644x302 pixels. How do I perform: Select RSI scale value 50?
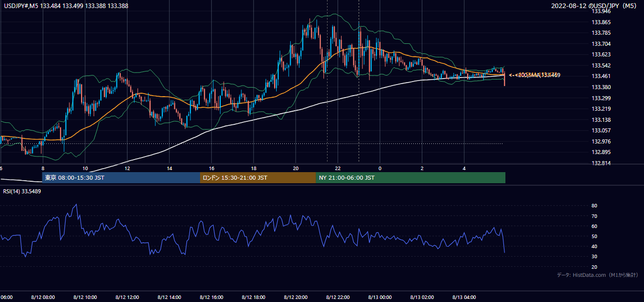point(595,236)
